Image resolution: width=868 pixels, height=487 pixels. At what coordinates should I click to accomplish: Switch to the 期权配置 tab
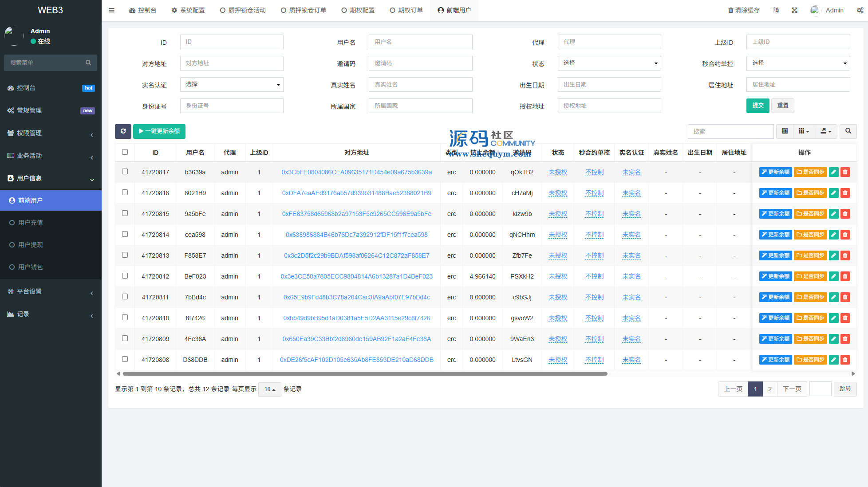[x=358, y=10]
